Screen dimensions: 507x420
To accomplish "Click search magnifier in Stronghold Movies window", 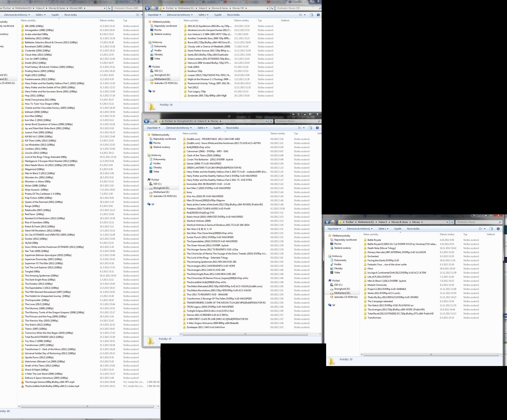I will [x=319, y=121].
